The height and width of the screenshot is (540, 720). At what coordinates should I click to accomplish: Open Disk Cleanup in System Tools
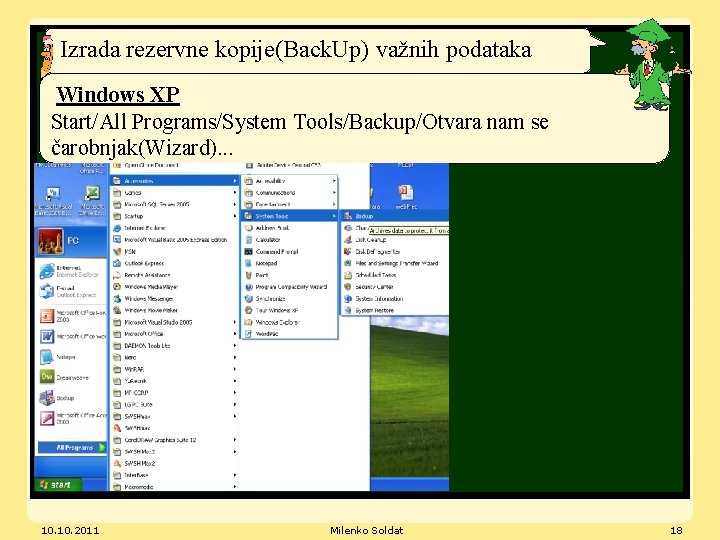(395, 240)
